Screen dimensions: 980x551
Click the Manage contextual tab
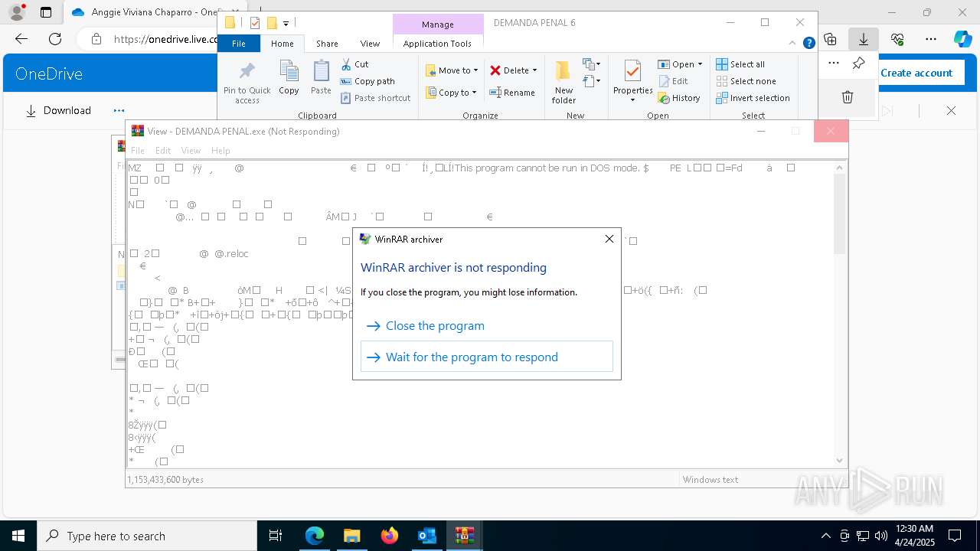438,24
